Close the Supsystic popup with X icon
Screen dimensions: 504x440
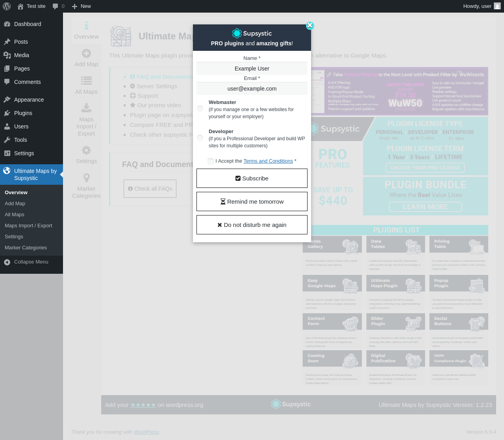pos(310,26)
